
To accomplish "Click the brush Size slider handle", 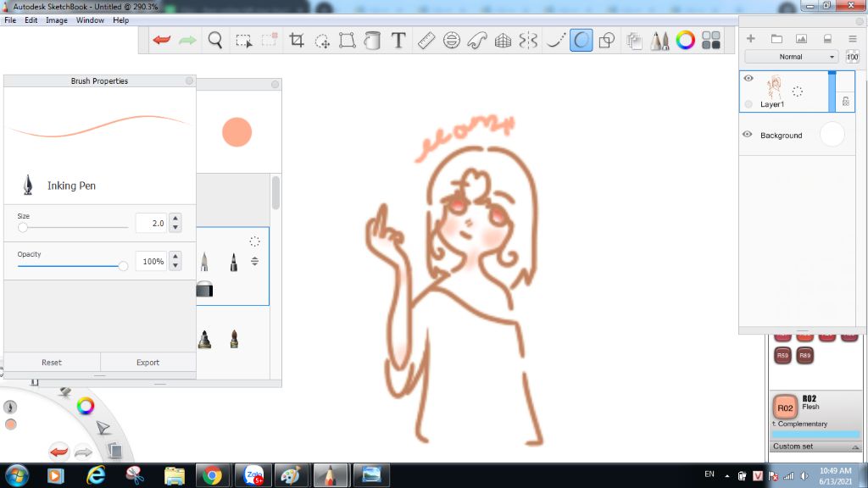I will pyautogui.click(x=23, y=227).
